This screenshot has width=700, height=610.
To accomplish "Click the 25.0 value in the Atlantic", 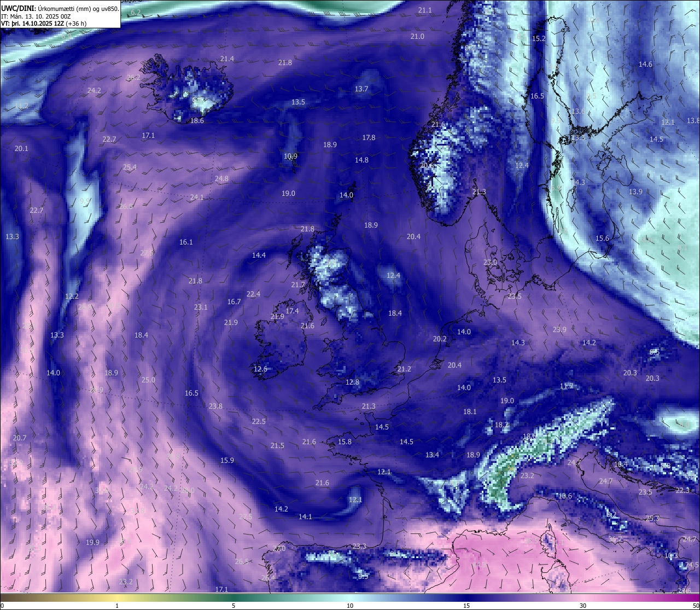I will (x=148, y=380).
